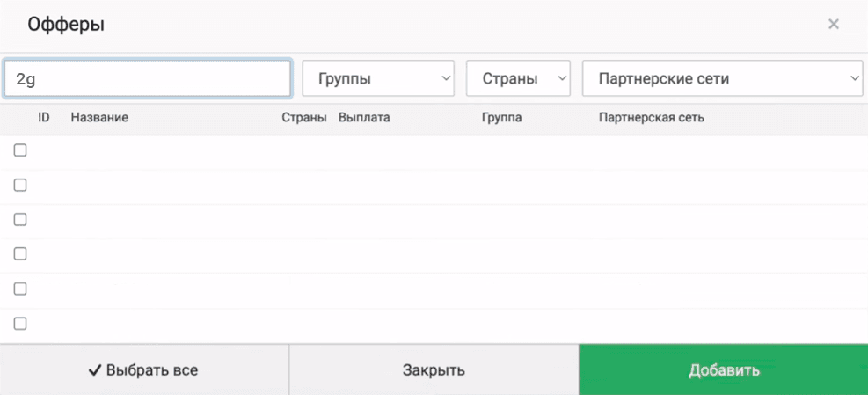Tick the second checkbox in the offers list

(20, 185)
